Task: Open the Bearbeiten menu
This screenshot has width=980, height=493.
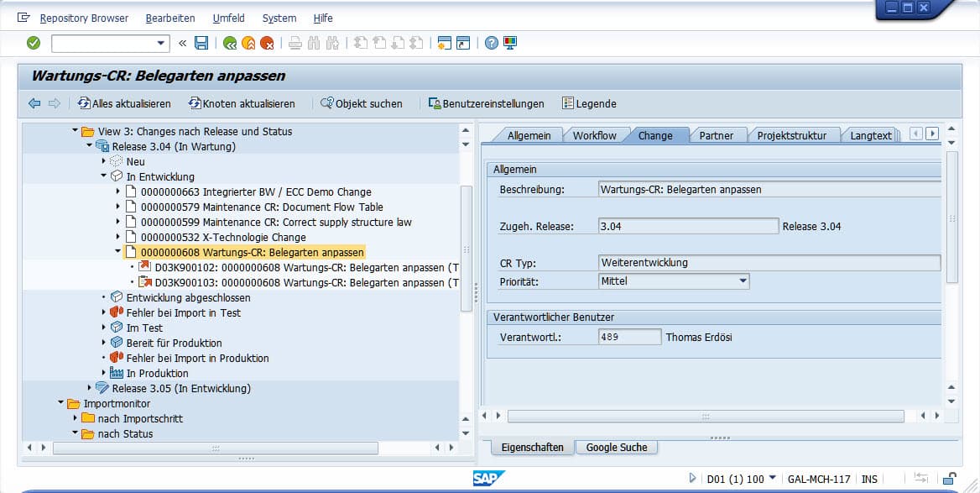Action: [169, 18]
